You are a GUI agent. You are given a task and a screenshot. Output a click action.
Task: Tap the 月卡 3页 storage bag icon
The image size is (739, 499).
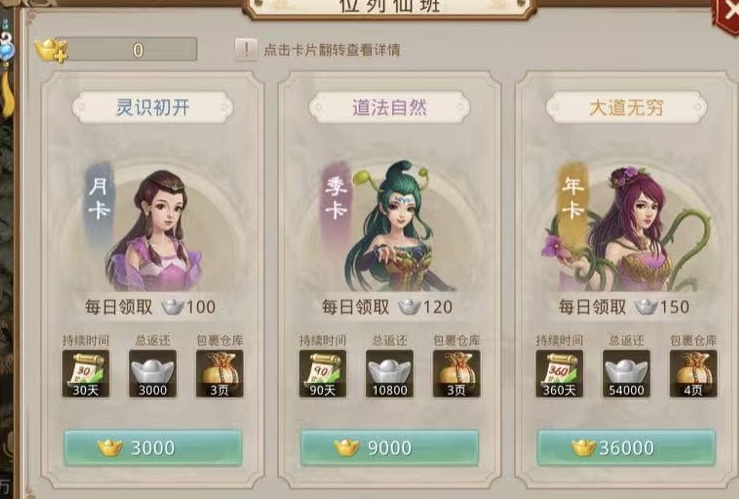pos(220,374)
